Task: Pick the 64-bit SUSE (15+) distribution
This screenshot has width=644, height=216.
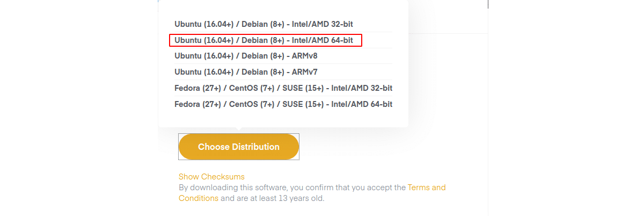Action: click(x=283, y=104)
